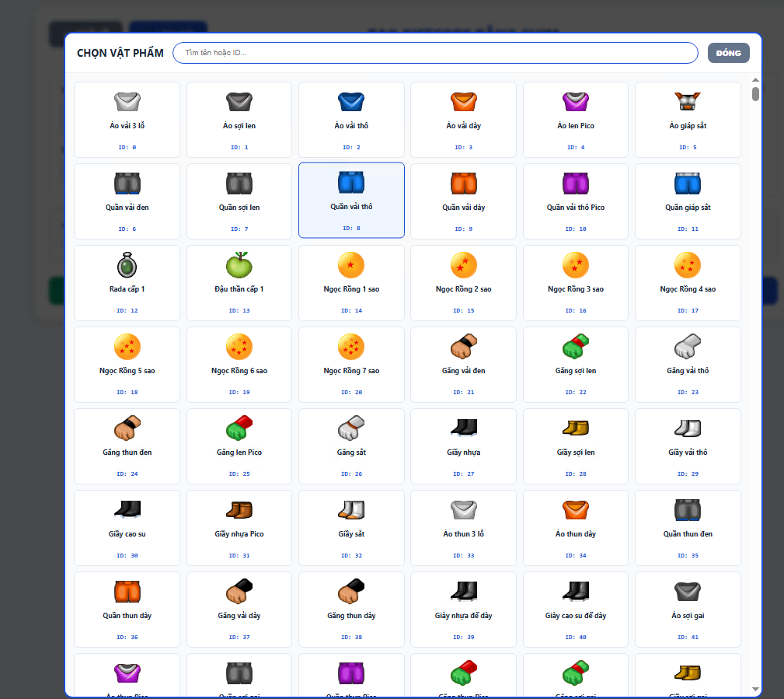The height and width of the screenshot is (699, 784).
Task: Pick the Áo sợi gai shirt icon
Action: point(688,592)
